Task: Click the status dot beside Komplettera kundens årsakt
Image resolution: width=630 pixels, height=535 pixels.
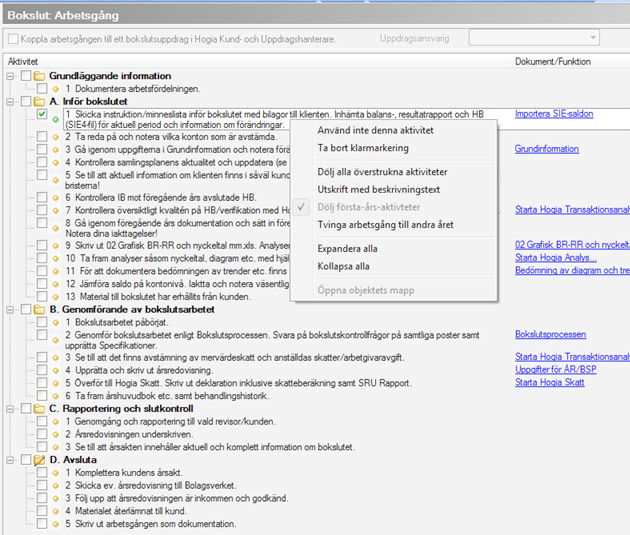Action: pyautogui.click(x=55, y=473)
